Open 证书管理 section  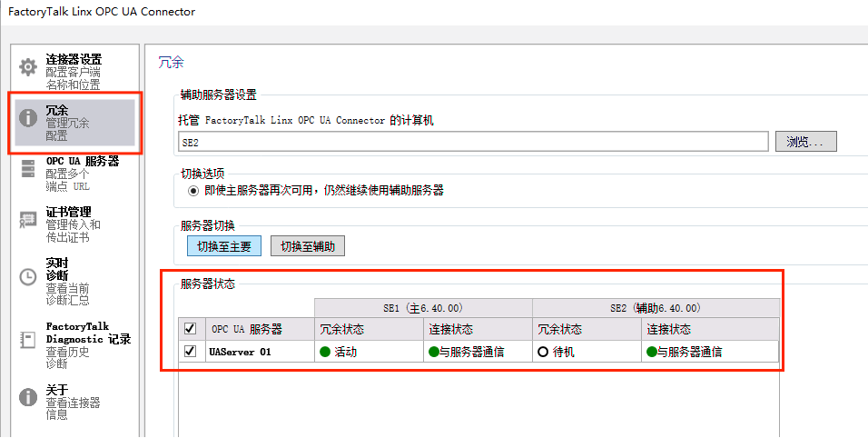point(74,224)
